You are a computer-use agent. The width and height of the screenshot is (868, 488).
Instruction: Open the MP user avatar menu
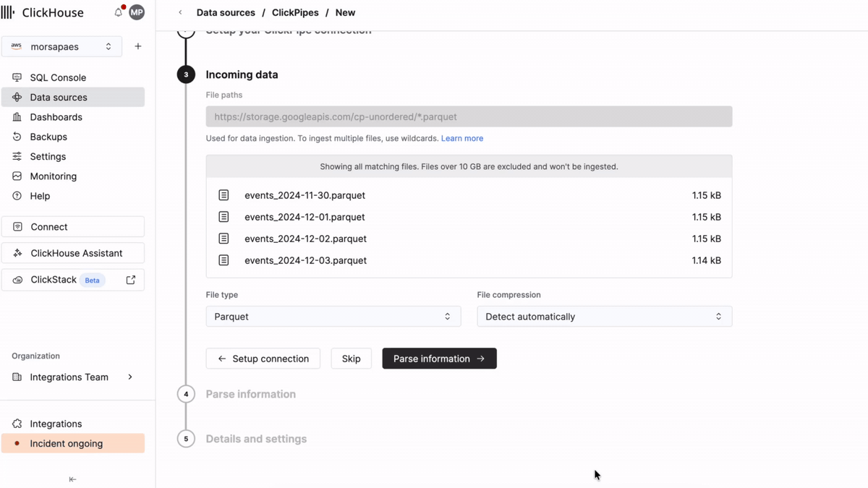(136, 12)
